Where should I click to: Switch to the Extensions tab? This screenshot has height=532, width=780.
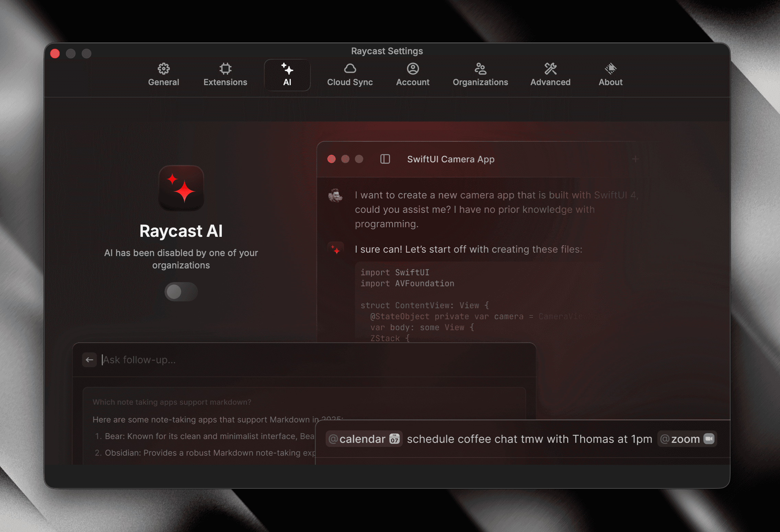(225, 75)
